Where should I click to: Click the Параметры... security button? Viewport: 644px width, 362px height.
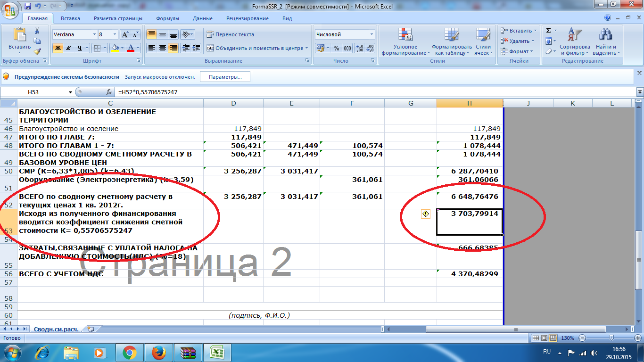click(x=225, y=77)
